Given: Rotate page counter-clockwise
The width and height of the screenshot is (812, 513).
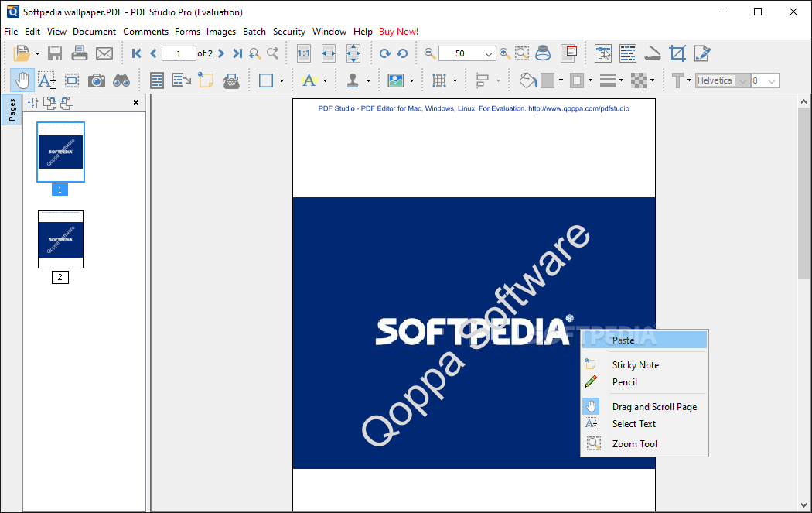Looking at the screenshot, I should coord(402,53).
